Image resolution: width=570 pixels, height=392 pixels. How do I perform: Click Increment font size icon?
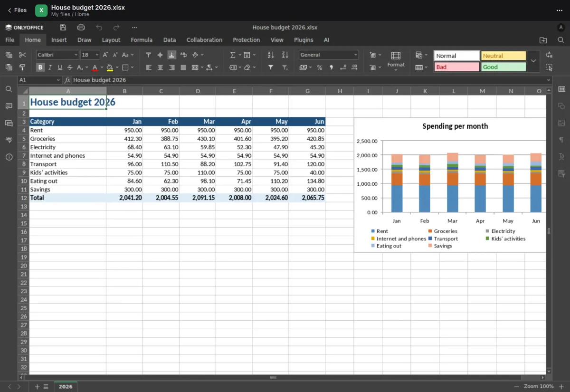tap(105, 55)
